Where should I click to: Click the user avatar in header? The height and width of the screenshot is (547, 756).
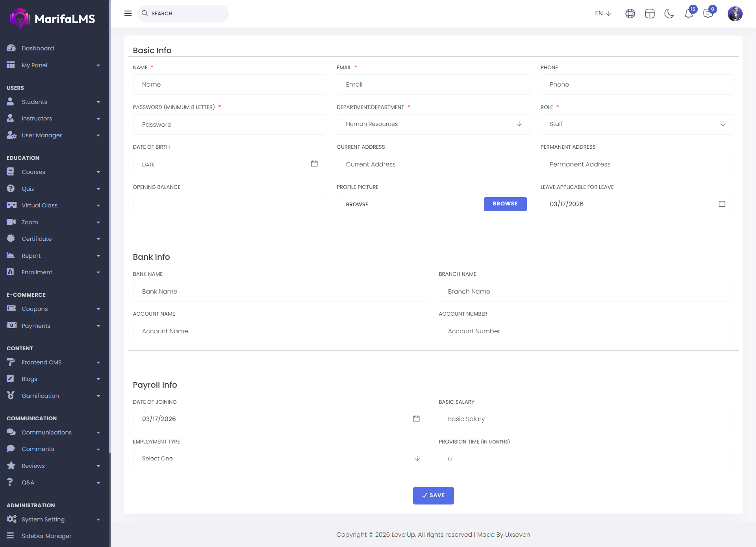(735, 14)
